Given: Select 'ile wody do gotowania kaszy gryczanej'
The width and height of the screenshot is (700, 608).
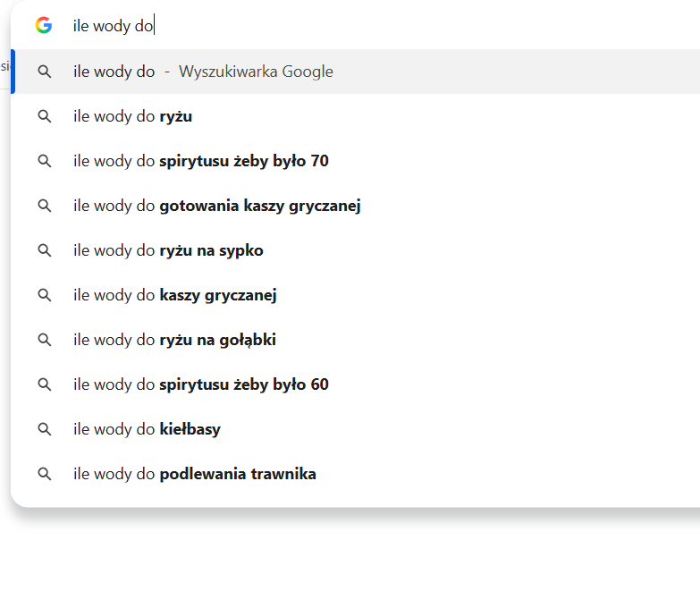Looking at the screenshot, I should point(355,206).
